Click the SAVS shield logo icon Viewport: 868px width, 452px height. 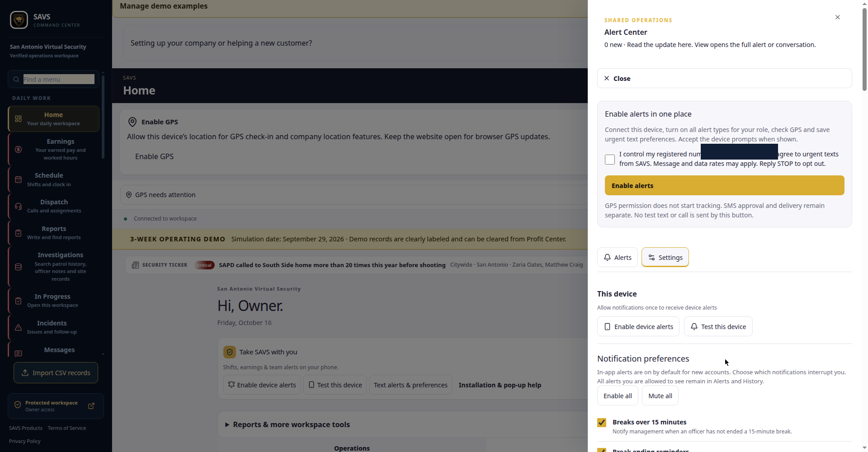coord(19,20)
